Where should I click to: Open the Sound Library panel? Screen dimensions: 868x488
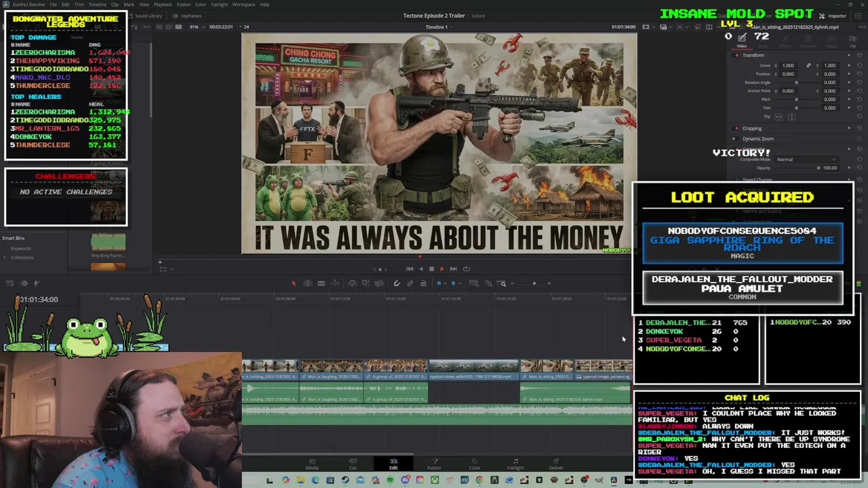pos(146,16)
